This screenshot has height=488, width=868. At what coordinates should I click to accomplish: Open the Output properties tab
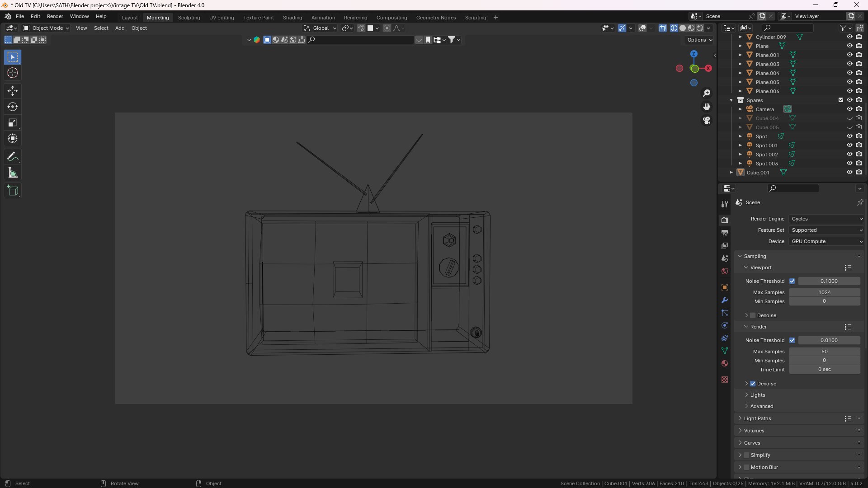point(725,233)
